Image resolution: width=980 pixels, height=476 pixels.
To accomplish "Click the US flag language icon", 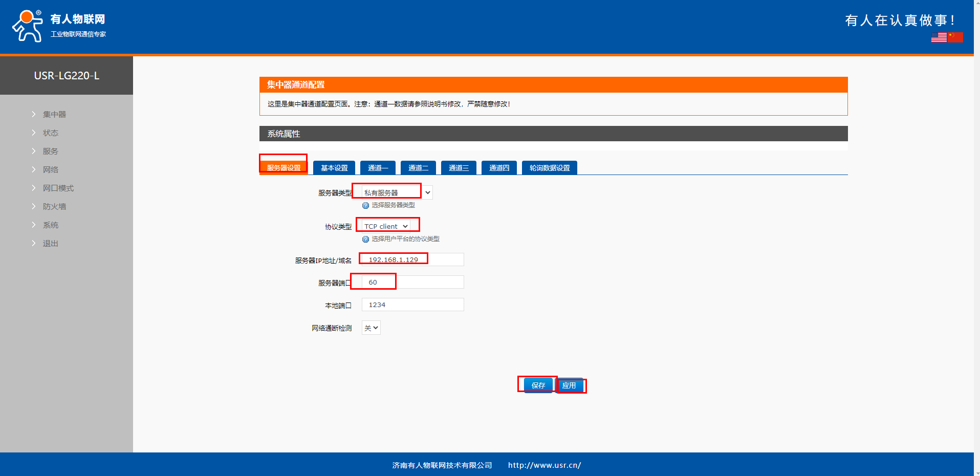I will tap(939, 37).
